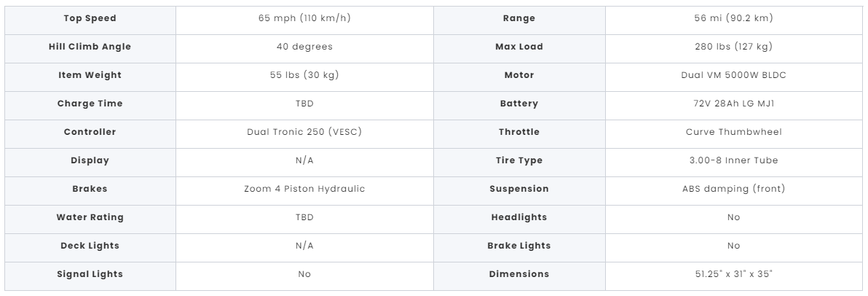Click the Water Rating label
Viewport: 868px width, 296px height.
click(90, 217)
